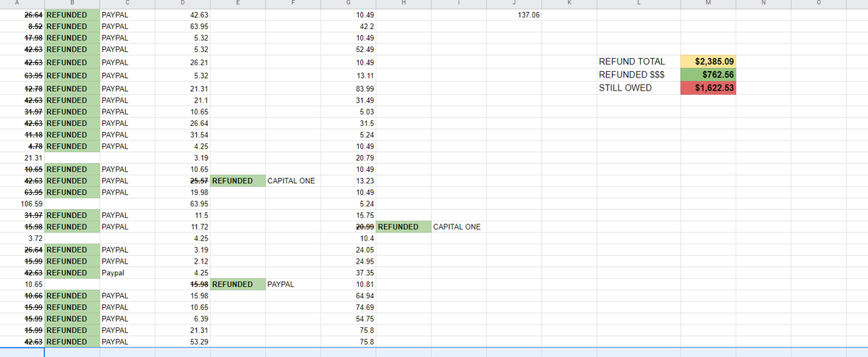The height and width of the screenshot is (357, 868).
Task: Select column H header
Action: pos(403,4)
